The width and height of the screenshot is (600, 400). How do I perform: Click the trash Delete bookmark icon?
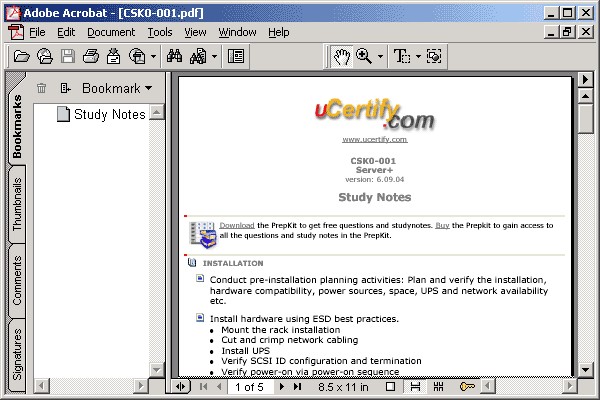[42, 88]
